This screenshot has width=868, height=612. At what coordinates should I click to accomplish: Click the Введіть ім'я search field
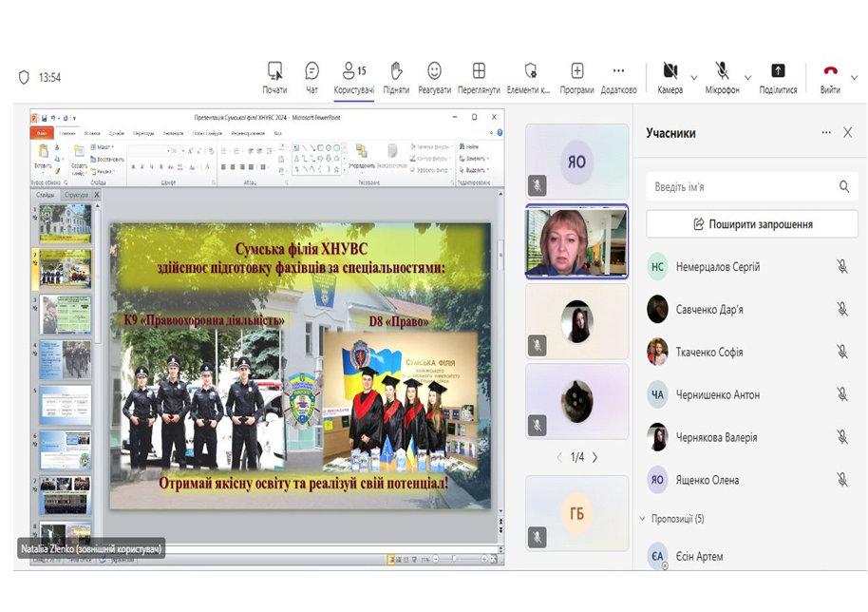pyautogui.click(x=741, y=187)
